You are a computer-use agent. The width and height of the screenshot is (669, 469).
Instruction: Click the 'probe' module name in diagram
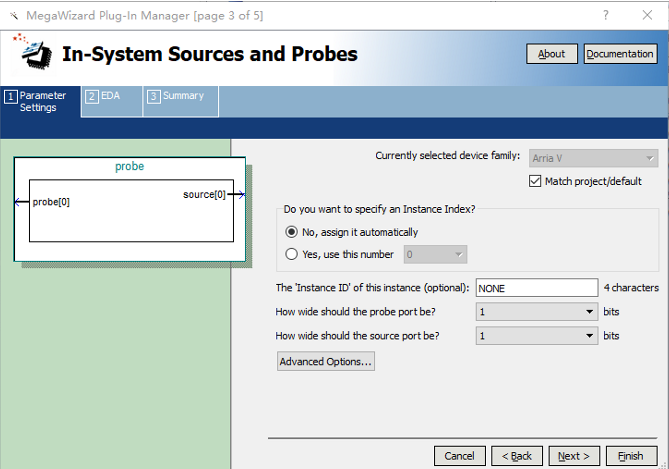(x=129, y=166)
